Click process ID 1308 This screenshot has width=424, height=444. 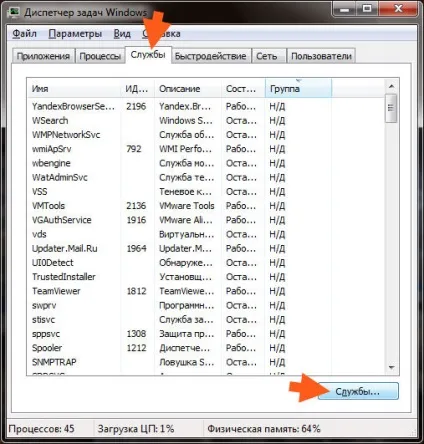point(136,334)
